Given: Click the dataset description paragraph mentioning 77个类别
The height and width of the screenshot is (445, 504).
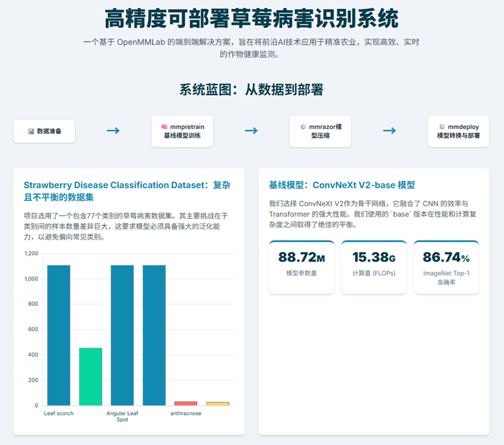Looking at the screenshot, I should click(x=126, y=227).
